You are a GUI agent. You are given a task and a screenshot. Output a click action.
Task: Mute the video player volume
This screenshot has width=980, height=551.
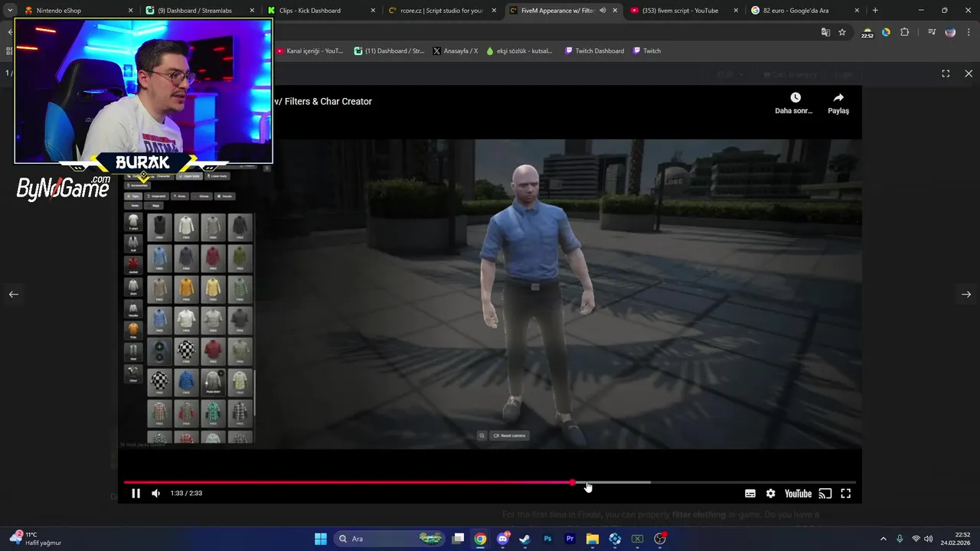tap(156, 494)
